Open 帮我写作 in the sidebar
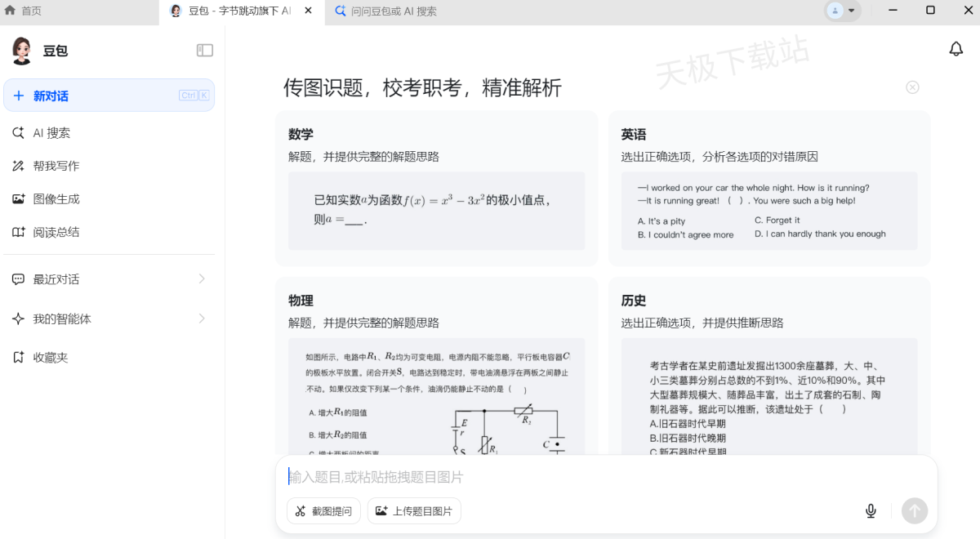The width and height of the screenshot is (980, 539). pos(109,166)
